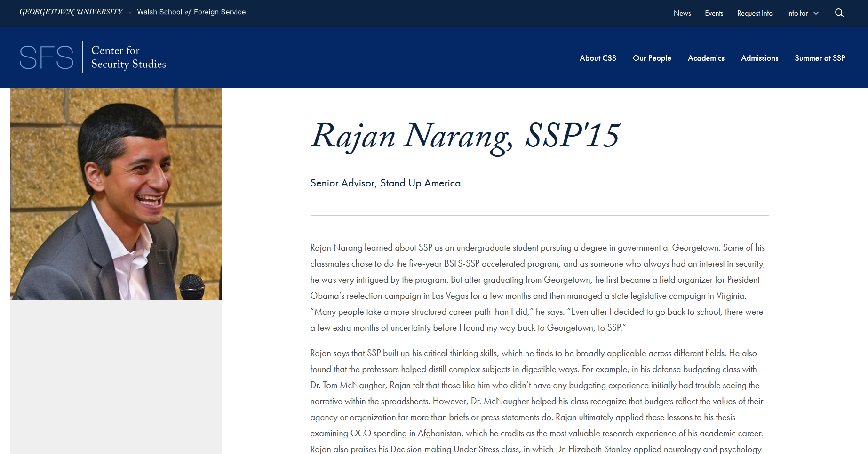Click the SFS logo
The image size is (868, 454).
pyautogui.click(x=47, y=57)
